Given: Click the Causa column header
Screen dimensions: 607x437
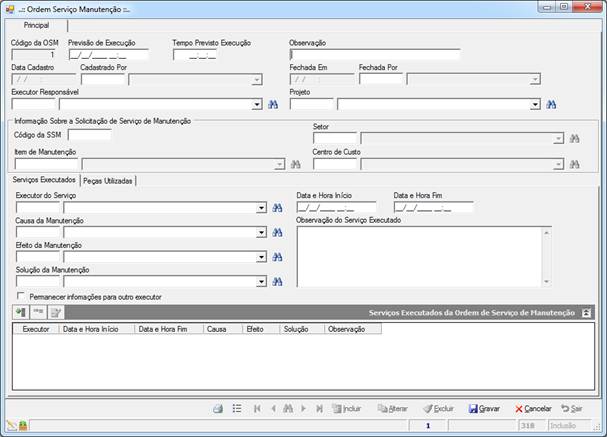Looking at the screenshot, I should point(223,329).
